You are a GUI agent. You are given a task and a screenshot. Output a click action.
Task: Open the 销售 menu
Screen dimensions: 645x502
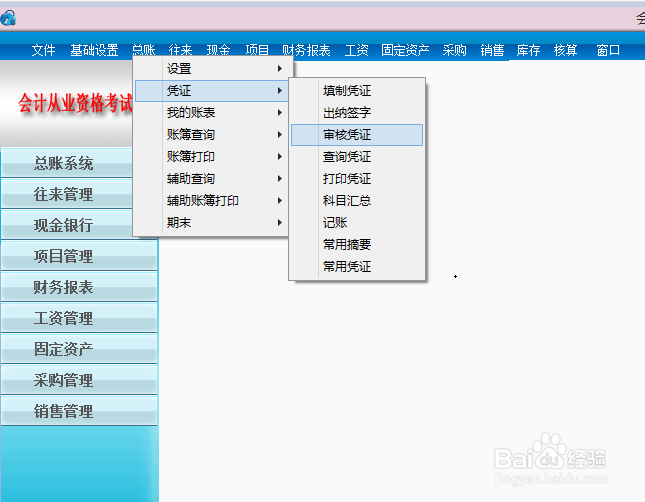point(492,51)
